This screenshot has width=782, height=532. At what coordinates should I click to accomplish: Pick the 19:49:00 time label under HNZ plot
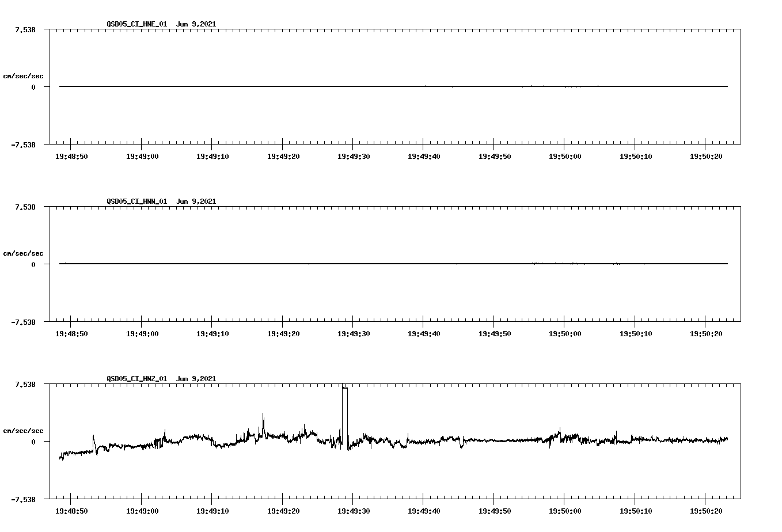[142, 511]
